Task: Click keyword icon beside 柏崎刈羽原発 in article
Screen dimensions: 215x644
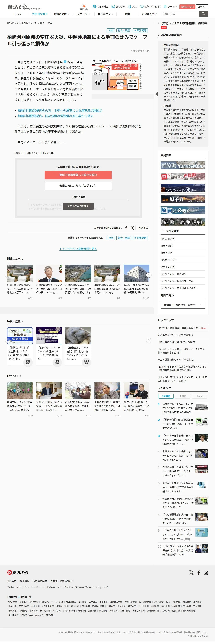Action: 65,62
